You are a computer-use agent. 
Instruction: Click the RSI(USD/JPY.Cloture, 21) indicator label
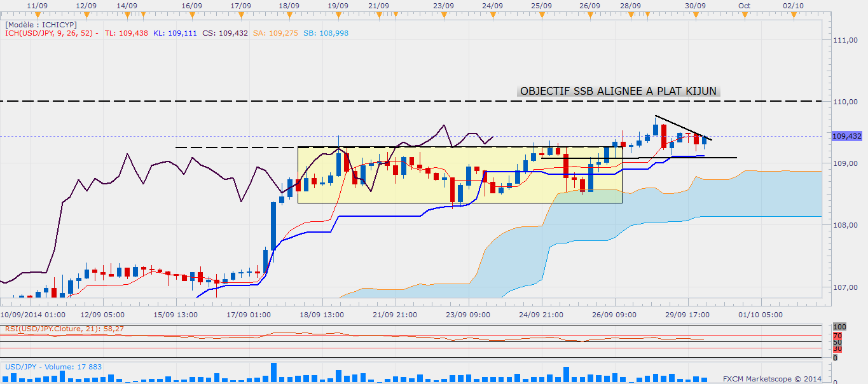pos(64,329)
